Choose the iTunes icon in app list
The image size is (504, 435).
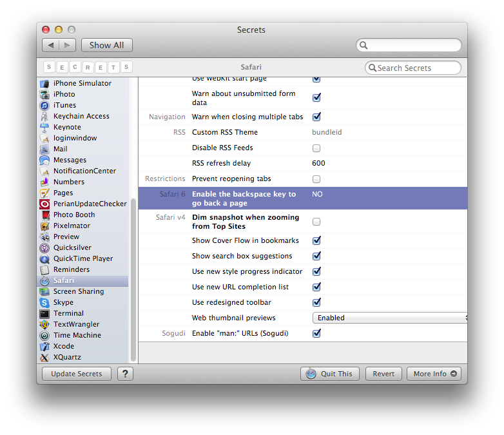[44, 106]
